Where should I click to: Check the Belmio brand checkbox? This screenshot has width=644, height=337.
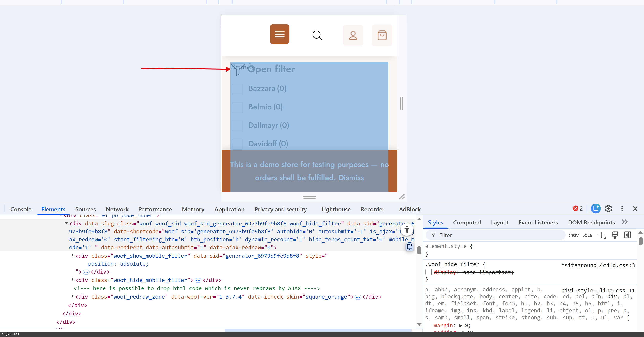(x=237, y=107)
